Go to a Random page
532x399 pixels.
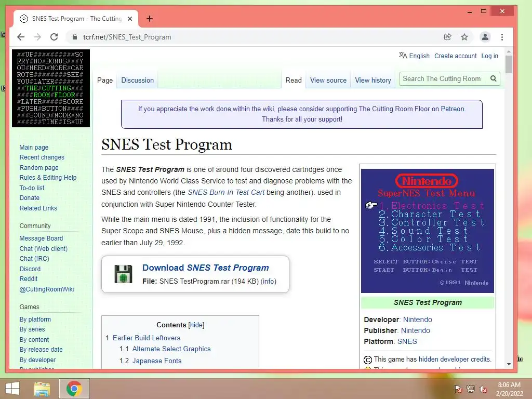(x=38, y=168)
